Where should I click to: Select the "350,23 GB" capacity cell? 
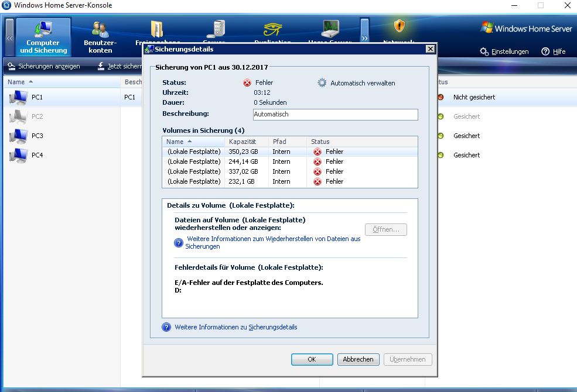click(x=243, y=152)
